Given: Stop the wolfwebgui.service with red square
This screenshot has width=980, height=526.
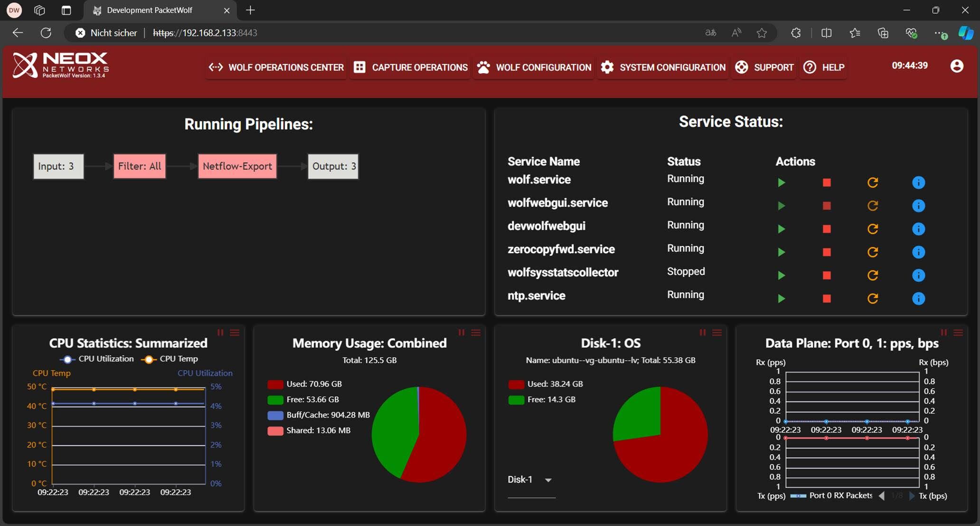Looking at the screenshot, I should pos(827,206).
